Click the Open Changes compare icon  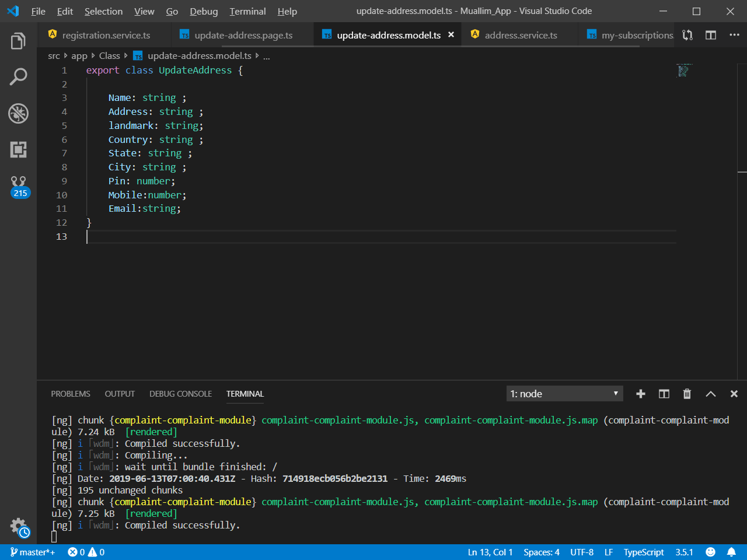pos(687,35)
